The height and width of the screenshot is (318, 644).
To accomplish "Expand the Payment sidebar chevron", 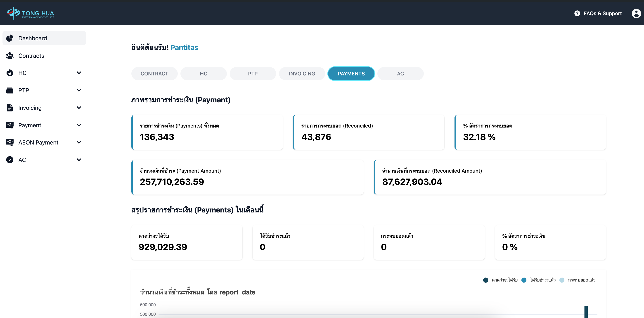I will point(79,125).
